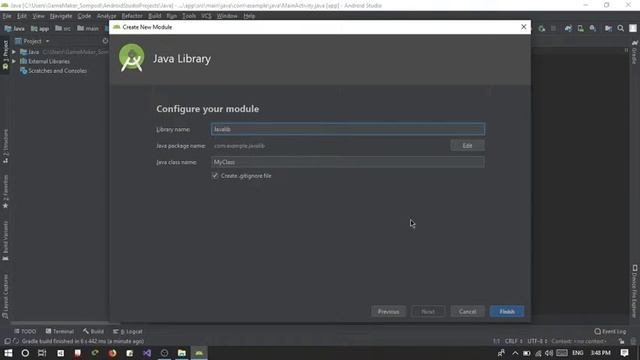
Task: Open Cortana search circle on taskbar
Action: coord(25,353)
